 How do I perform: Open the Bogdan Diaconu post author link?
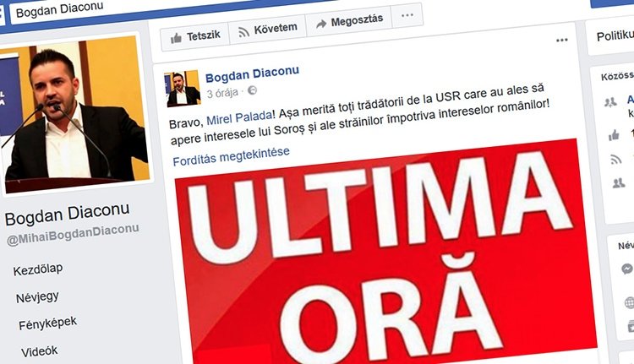pyautogui.click(x=252, y=74)
